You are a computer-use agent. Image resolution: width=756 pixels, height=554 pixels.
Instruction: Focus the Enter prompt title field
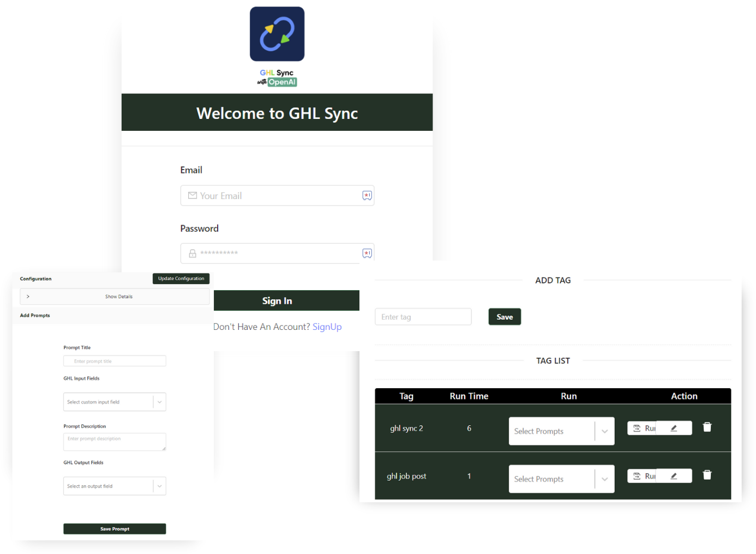click(x=115, y=361)
